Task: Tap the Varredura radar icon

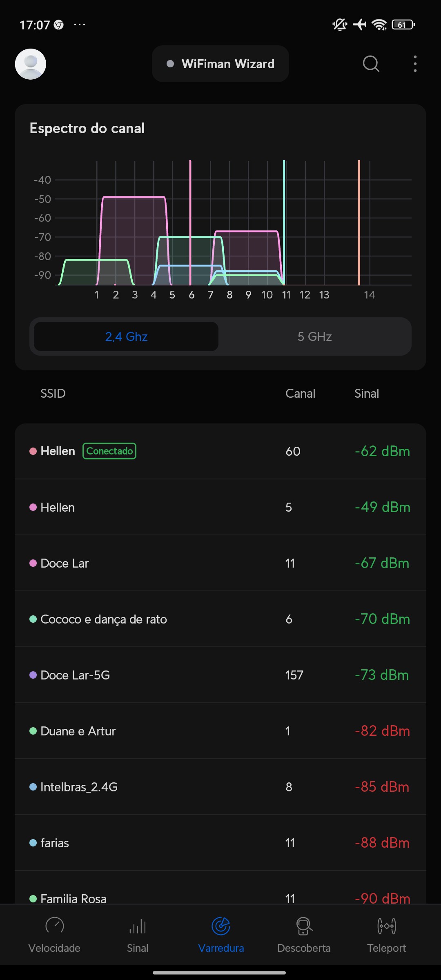Action: pos(221,926)
